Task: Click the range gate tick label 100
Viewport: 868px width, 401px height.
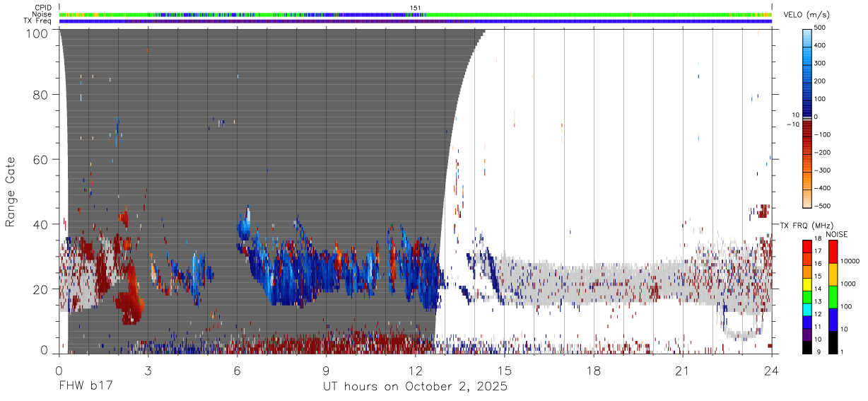Action: tap(38, 33)
